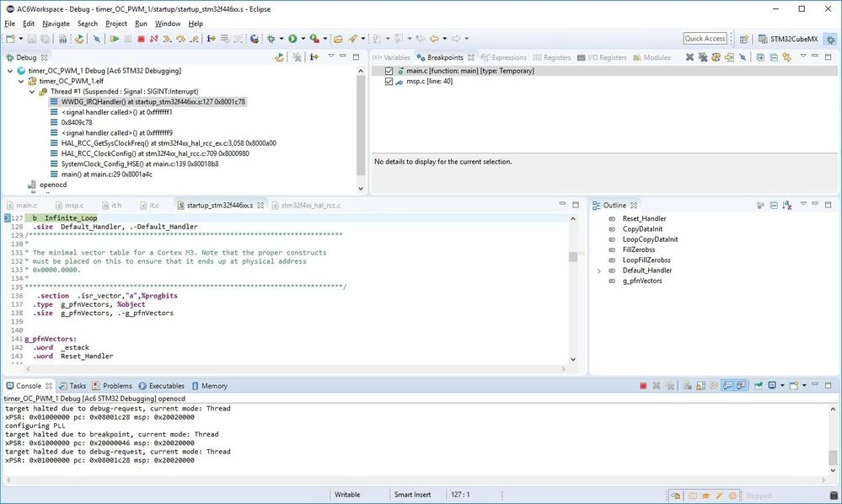Click the Step Into toolbar icon
This screenshot has width=842, height=504.
[168, 39]
